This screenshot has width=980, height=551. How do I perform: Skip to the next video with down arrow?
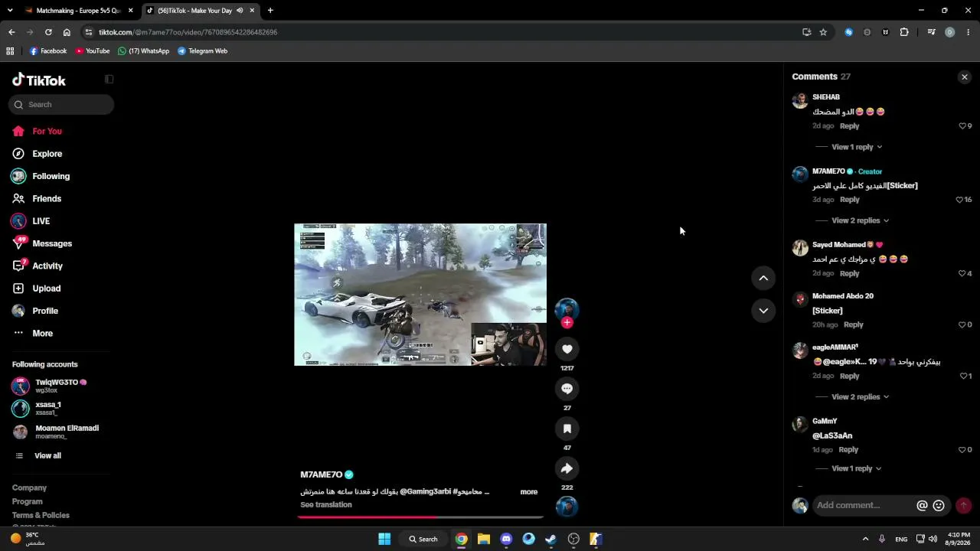tap(763, 311)
